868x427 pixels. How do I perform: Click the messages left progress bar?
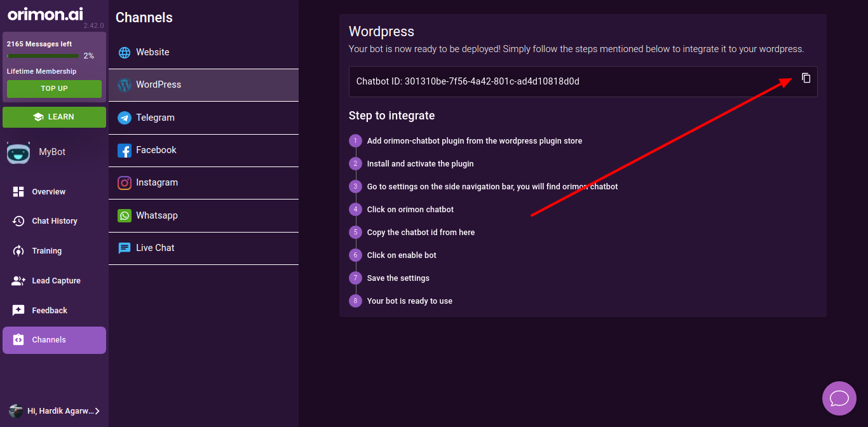43,56
